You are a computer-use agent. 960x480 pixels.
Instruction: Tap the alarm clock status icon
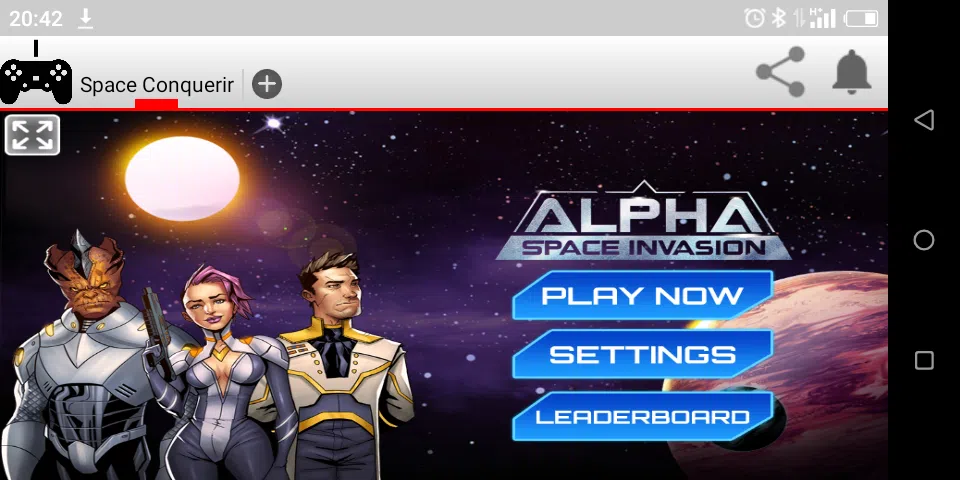[754, 18]
